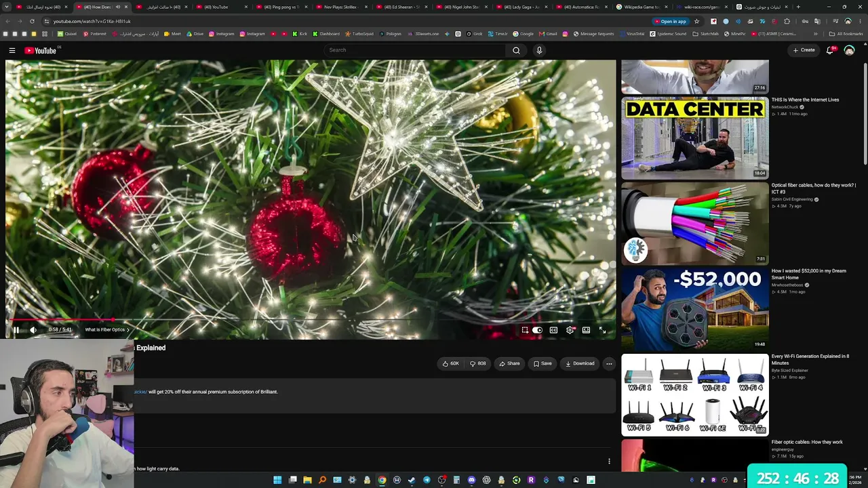
Task: Open the VirusTotal bookmark
Action: (632, 34)
